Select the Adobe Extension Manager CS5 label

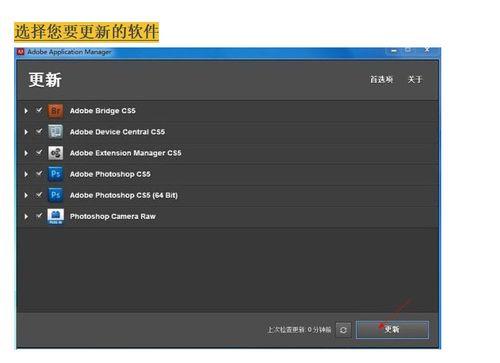[x=126, y=153]
